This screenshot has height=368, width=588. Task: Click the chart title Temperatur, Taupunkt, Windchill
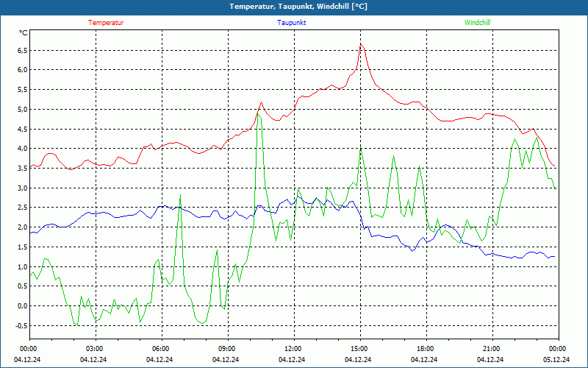point(298,7)
